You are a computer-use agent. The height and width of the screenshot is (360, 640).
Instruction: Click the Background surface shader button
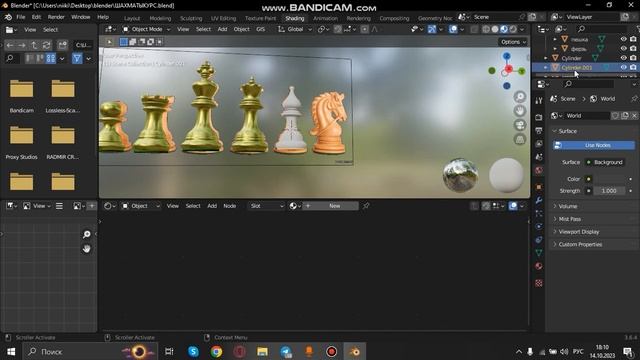pyautogui.click(x=604, y=162)
